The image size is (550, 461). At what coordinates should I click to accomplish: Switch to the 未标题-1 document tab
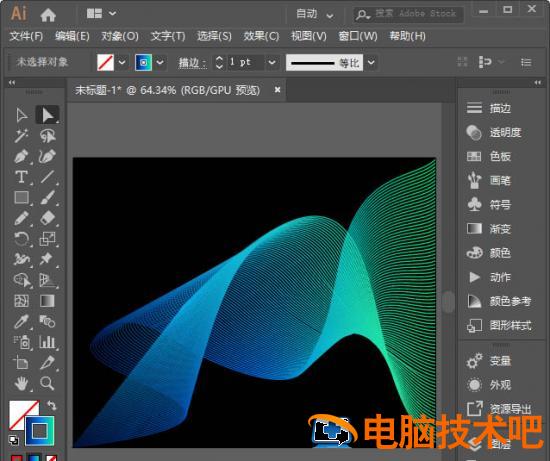167,90
